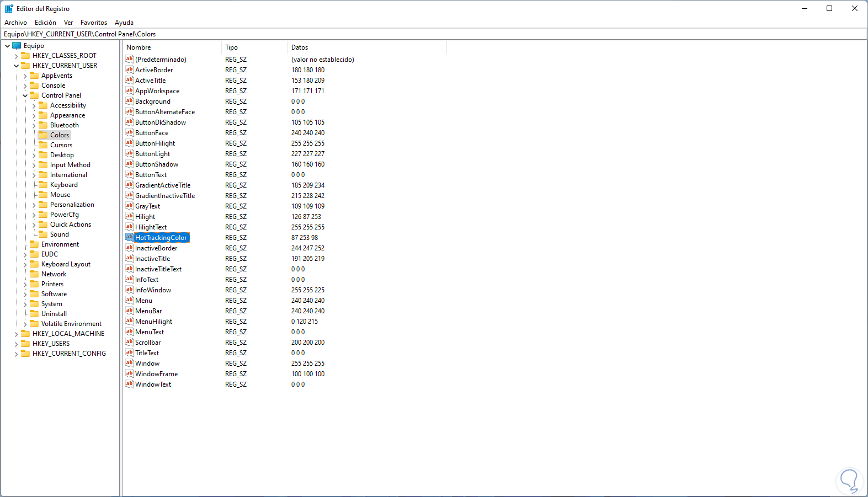Collapse HKEY_CURRENT_USER key
This screenshot has height=497, width=868.
coord(16,66)
